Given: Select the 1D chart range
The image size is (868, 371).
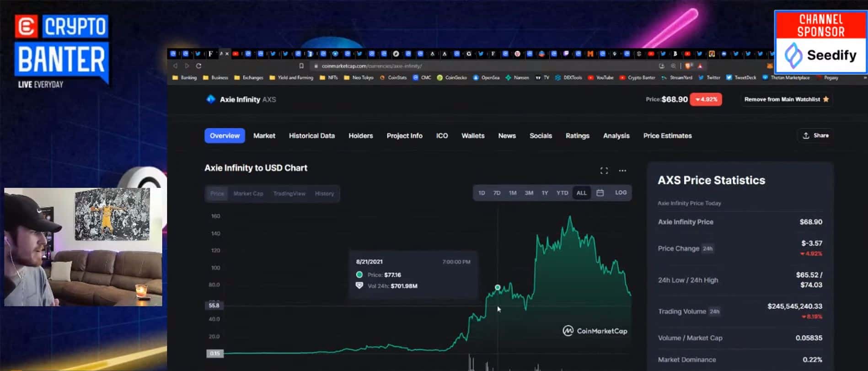Looking at the screenshot, I should pyautogui.click(x=482, y=193).
